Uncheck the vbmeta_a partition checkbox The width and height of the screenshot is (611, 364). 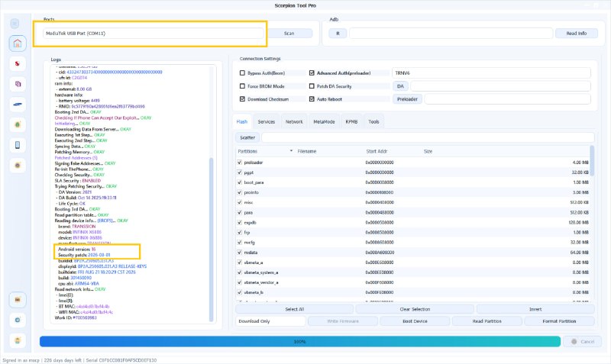(x=239, y=263)
